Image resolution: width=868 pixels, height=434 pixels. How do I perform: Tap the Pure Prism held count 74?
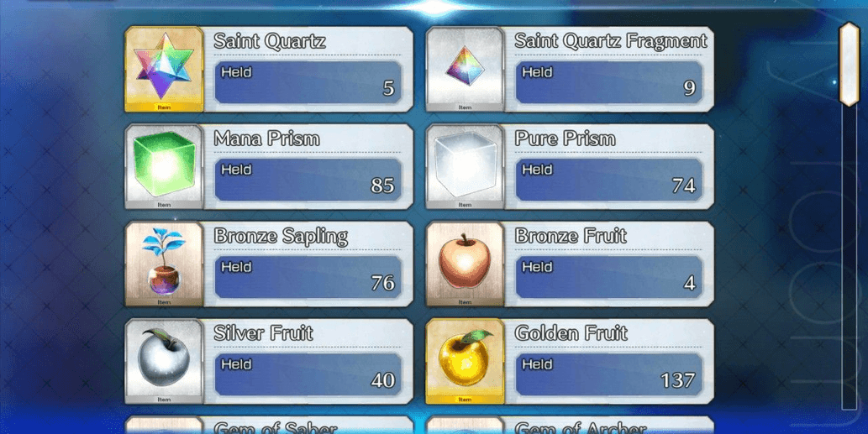tap(684, 186)
